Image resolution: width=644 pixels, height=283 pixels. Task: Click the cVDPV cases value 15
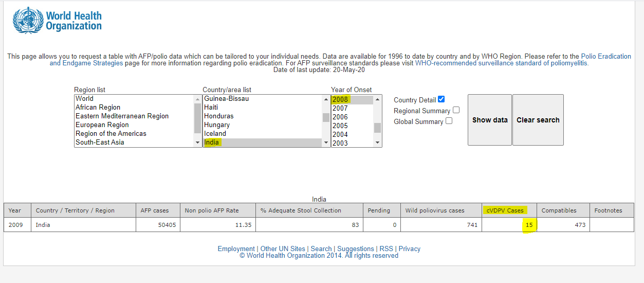pyautogui.click(x=529, y=225)
